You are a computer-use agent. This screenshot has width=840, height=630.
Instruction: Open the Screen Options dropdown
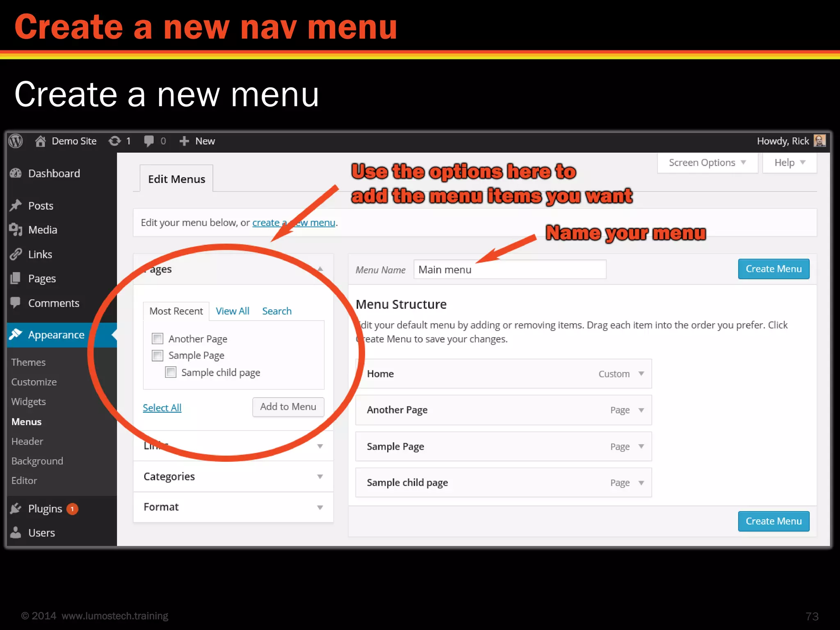(x=708, y=163)
